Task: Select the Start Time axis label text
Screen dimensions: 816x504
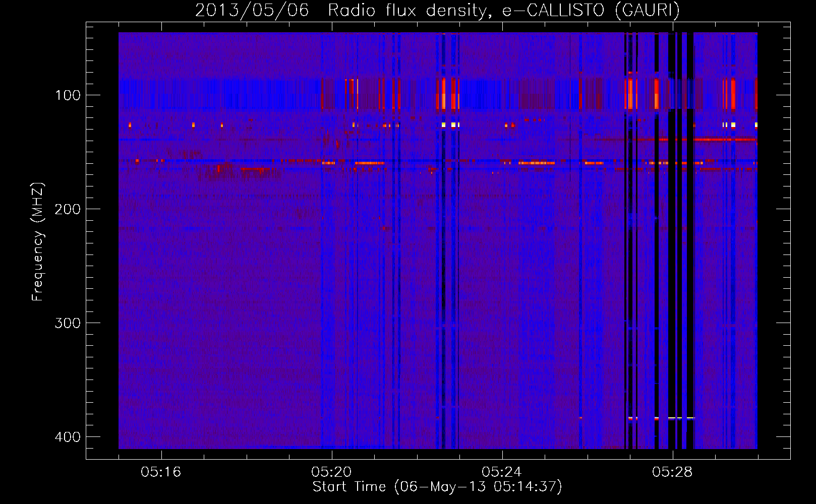Action: [x=437, y=487]
